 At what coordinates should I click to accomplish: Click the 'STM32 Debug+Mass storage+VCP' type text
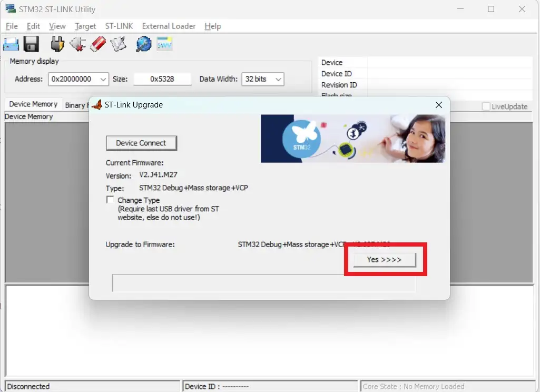point(193,188)
